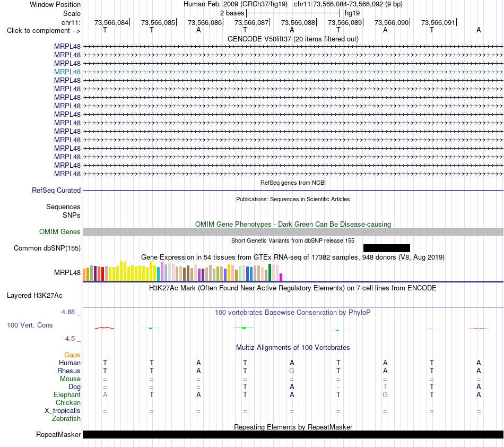Screen dimensions: 504x447
Task: Click 'Short Genetic Variants from dbSNP release 155'
Action: click(293, 240)
